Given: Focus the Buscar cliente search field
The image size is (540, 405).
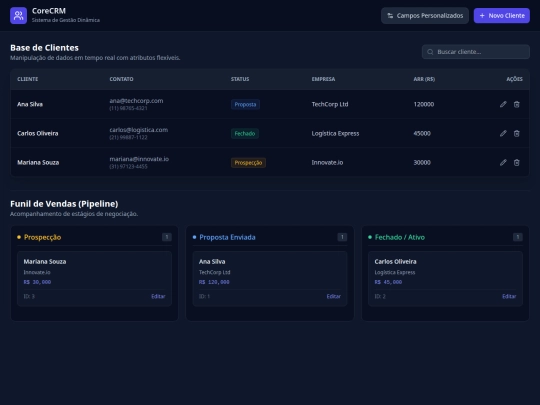Looking at the screenshot, I should point(476,52).
